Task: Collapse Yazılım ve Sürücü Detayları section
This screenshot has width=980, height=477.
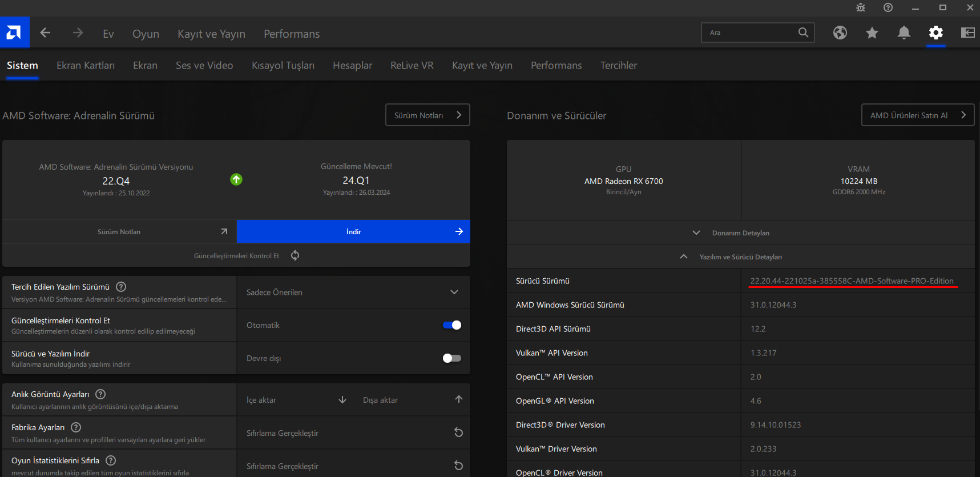Action: click(740, 256)
